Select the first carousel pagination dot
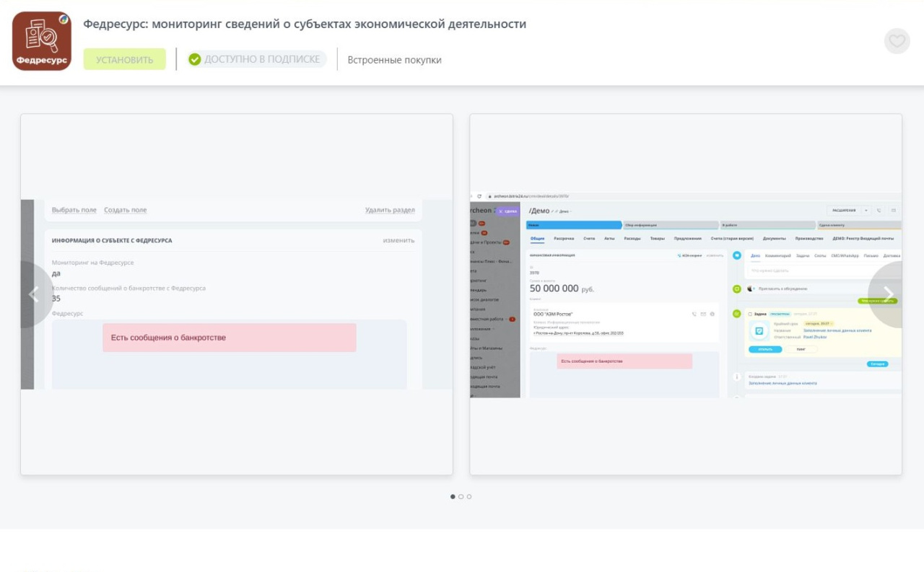Screen dimensions: 924x572 [x=453, y=496]
